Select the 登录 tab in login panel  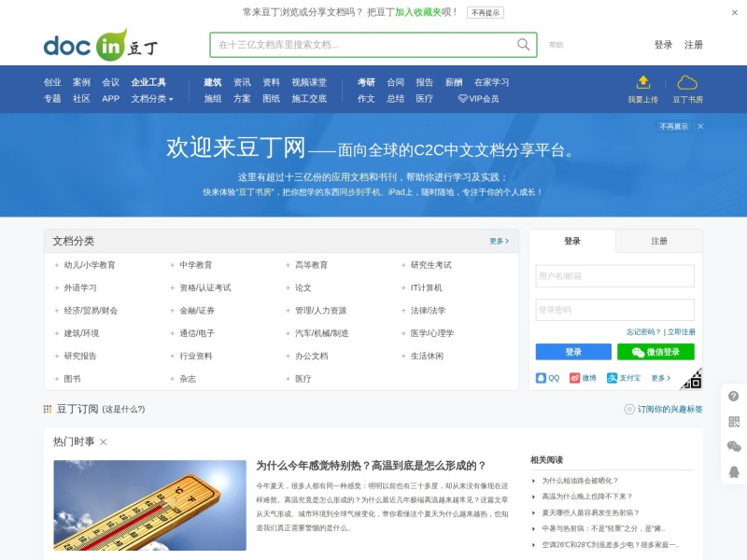click(x=572, y=241)
